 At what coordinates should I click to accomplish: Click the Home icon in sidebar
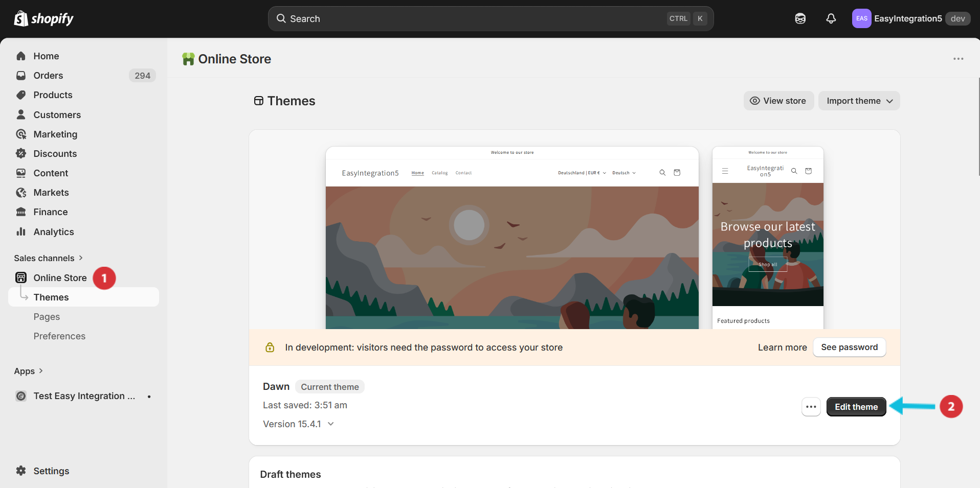21,56
